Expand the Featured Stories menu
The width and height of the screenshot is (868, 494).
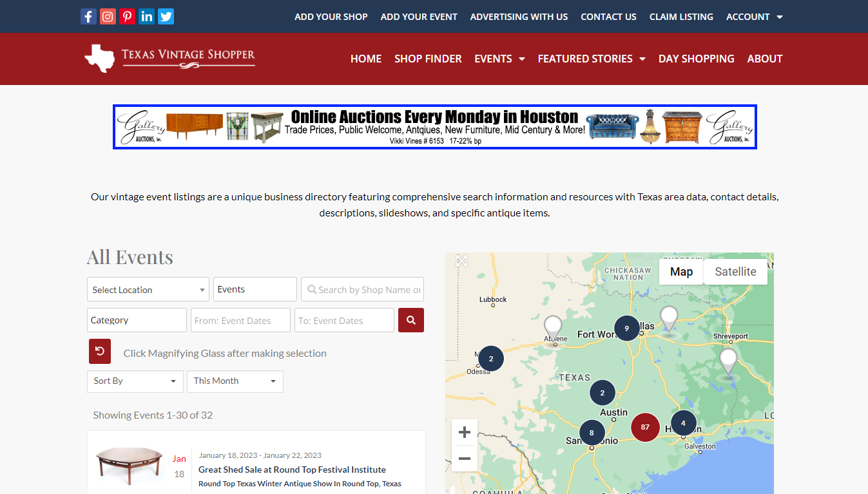pos(591,59)
